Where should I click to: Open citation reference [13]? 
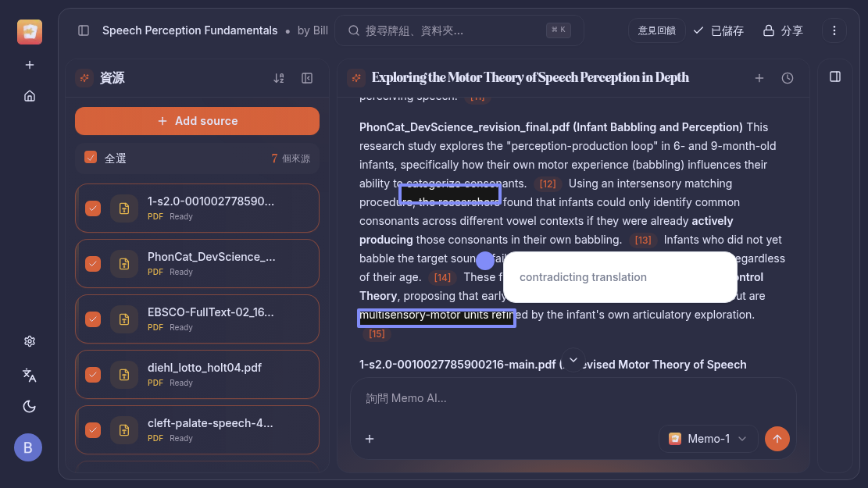pyautogui.click(x=643, y=240)
